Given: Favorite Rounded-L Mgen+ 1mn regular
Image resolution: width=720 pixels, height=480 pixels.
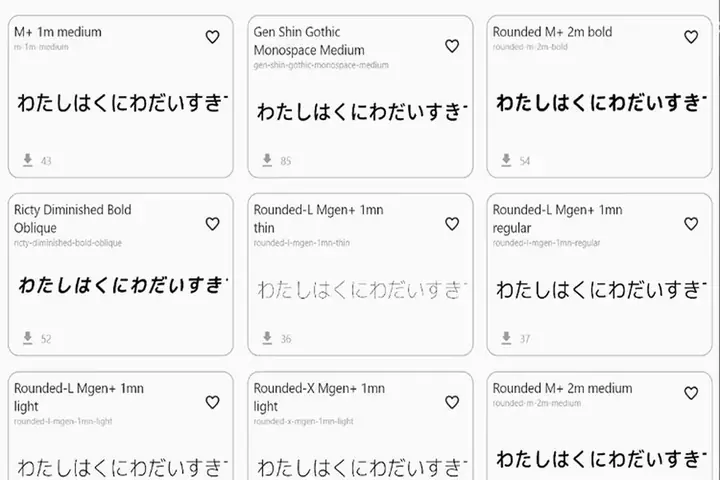Looking at the screenshot, I should pyautogui.click(x=691, y=224).
